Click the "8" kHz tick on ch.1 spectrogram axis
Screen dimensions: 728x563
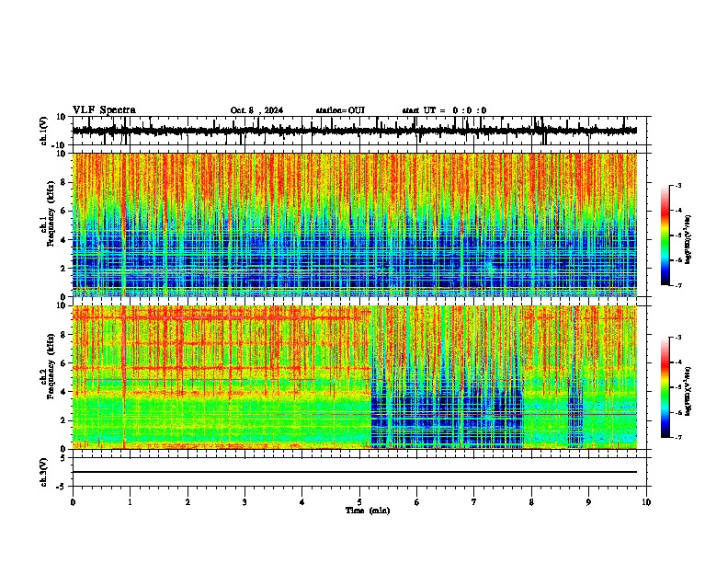(x=63, y=182)
